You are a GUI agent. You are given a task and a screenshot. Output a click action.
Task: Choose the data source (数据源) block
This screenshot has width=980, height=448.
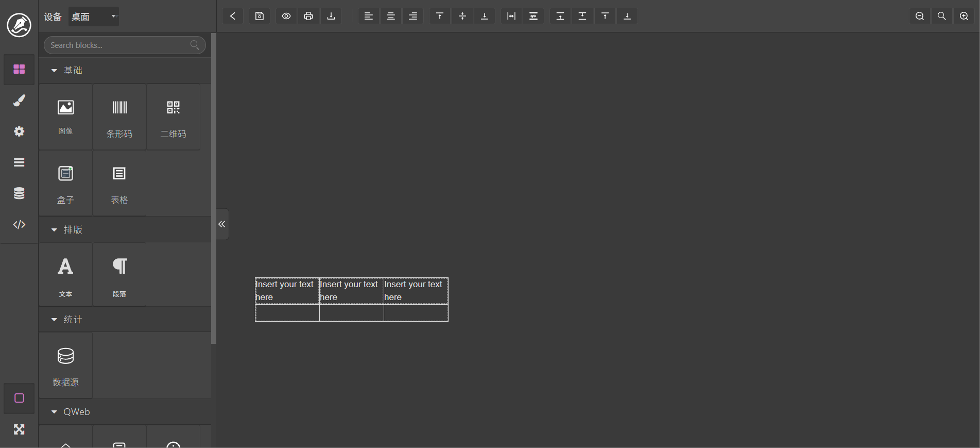(65, 366)
